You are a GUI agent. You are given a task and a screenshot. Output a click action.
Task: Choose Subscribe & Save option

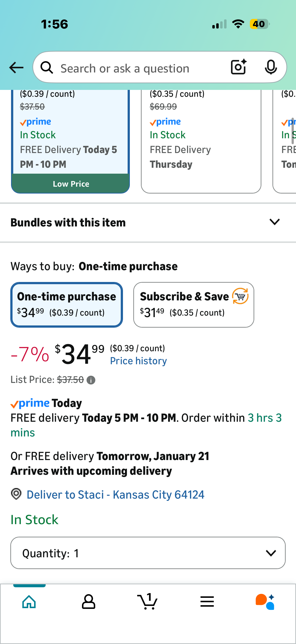(x=194, y=305)
